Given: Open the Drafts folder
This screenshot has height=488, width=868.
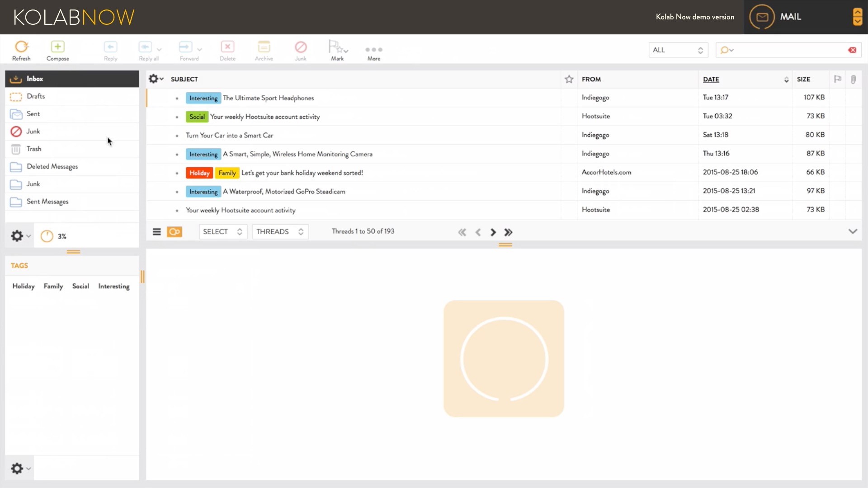Looking at the screenshot, I should (36, 96).
